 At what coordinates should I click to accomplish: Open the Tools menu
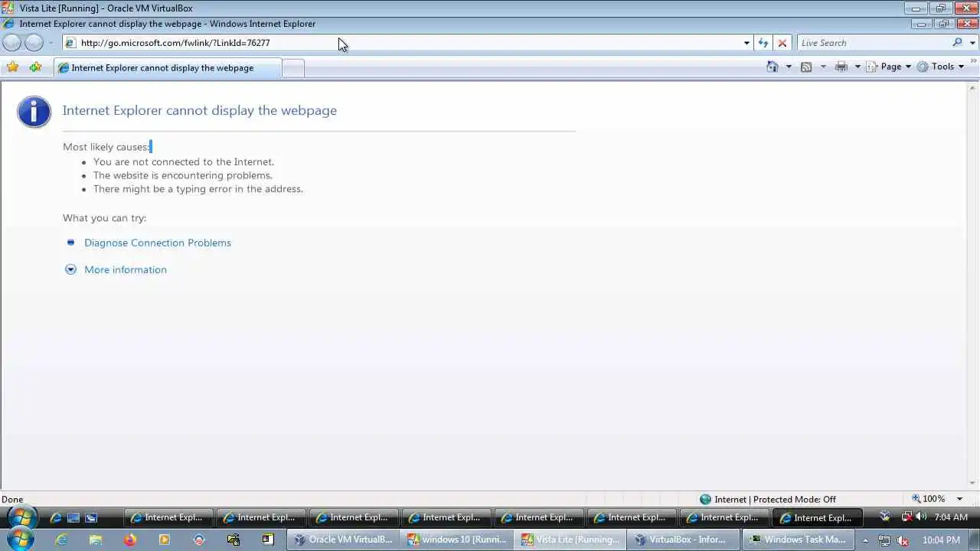pos(940,67)
